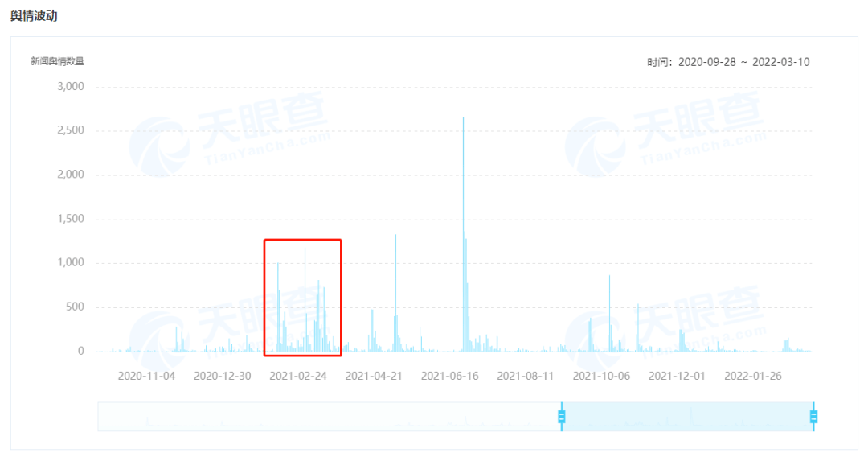Click the x-axis label '2021-04-21'
The height and width of the screenshot is (461, 868).
[374, 376]
